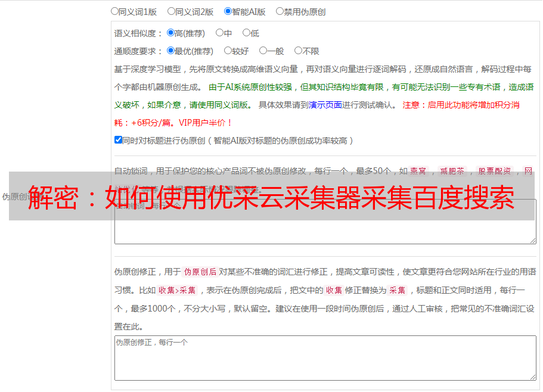
Task: Set 通顺度要求 to 较好
Action: [228, 51]
